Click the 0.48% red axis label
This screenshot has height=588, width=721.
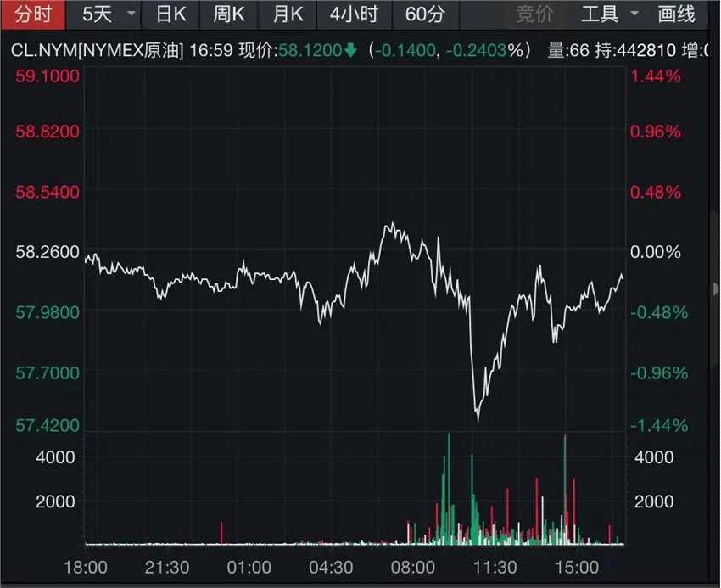pos(655,192)
